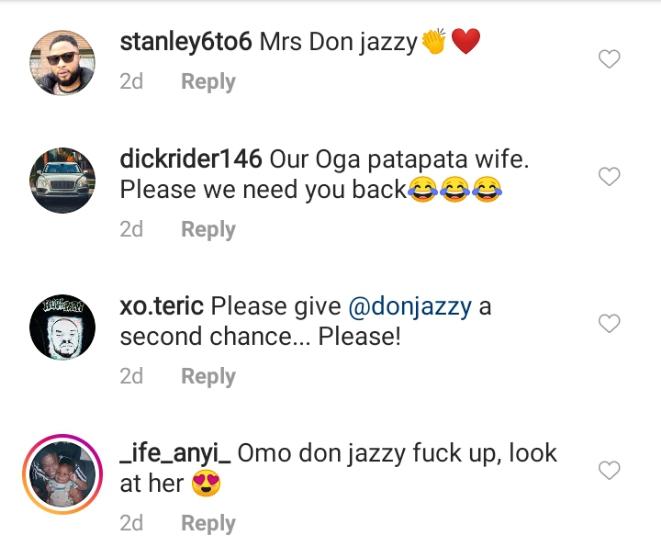The image size is (661, 549).
Task: Tap the dickrider146 username
Action: [191, 159]
